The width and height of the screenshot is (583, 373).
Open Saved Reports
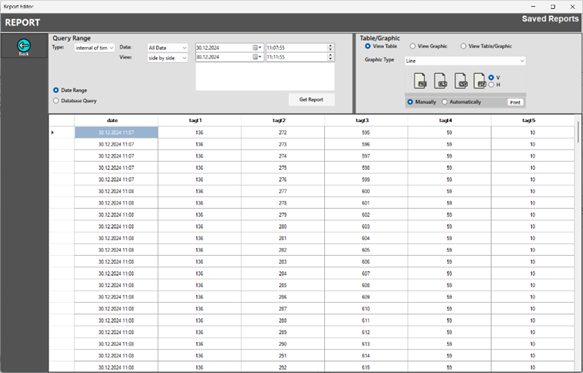550,19
